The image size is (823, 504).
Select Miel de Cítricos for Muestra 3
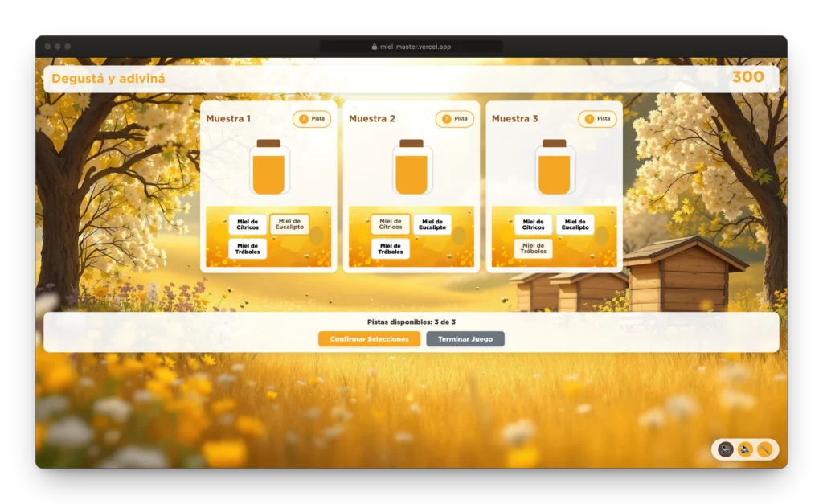(534, 225)
